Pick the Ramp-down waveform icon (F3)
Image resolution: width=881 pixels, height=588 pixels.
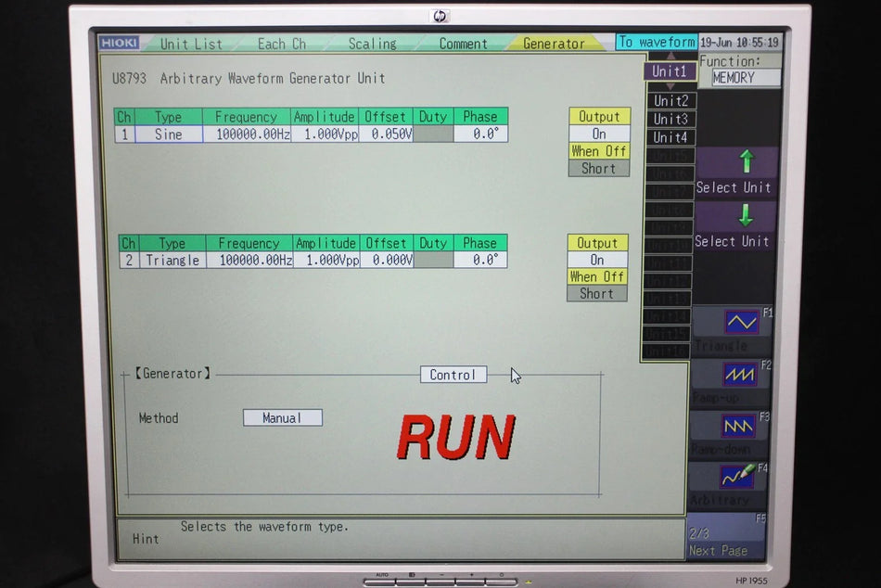pos(738,426)
